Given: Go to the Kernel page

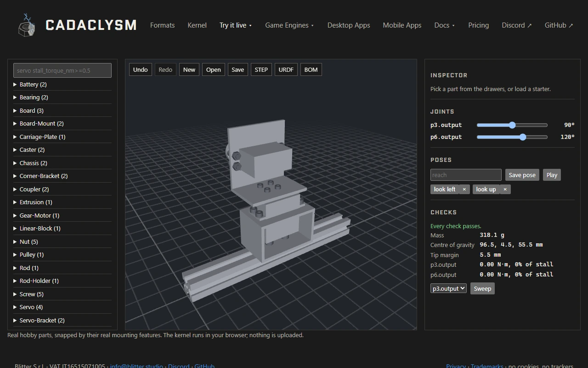Looking at the screenshot, I should click(197, 25).
